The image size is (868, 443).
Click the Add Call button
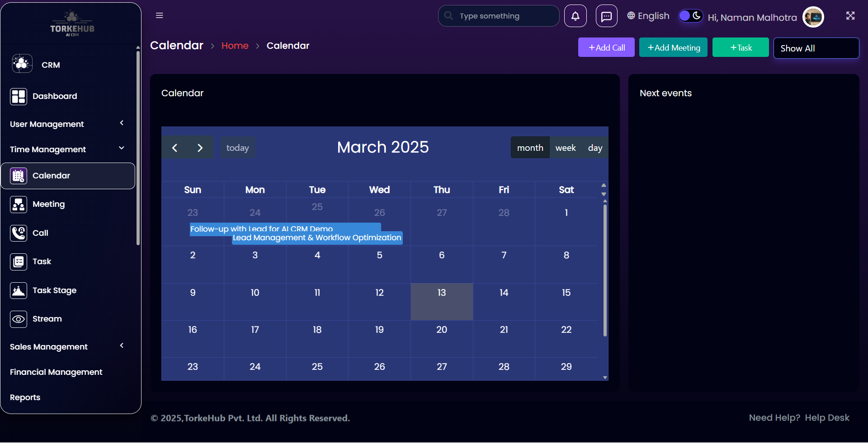[606, 47]
